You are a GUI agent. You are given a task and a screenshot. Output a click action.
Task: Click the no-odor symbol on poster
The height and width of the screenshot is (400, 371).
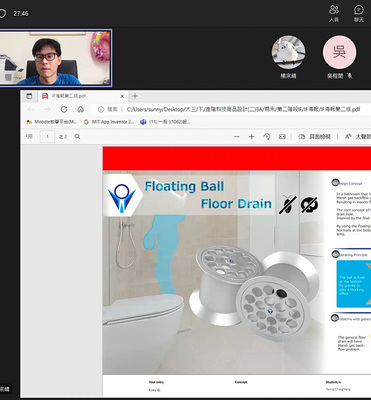click(309, 205)
